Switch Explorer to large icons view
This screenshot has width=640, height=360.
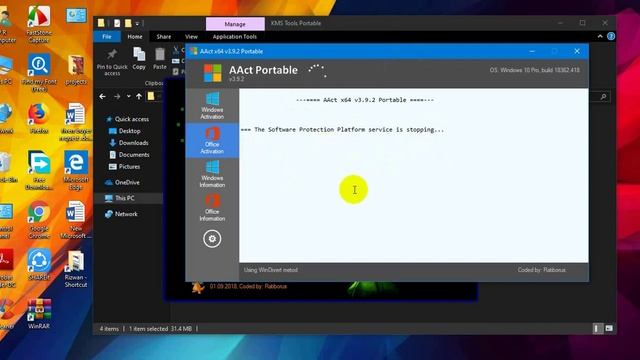tap(609, 328)
